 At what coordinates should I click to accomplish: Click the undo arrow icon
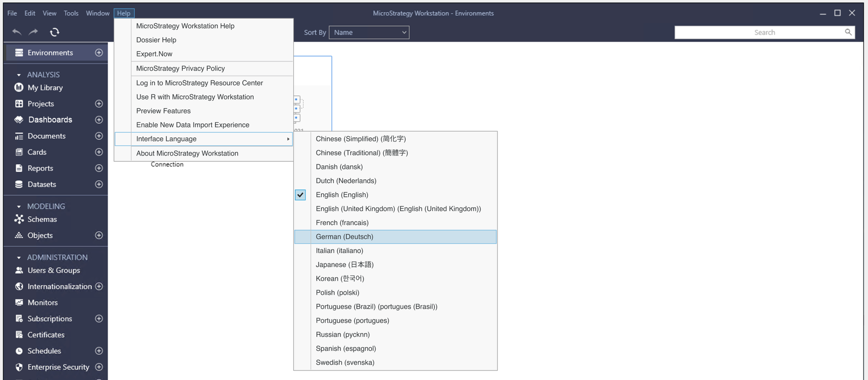pos(17,32)
